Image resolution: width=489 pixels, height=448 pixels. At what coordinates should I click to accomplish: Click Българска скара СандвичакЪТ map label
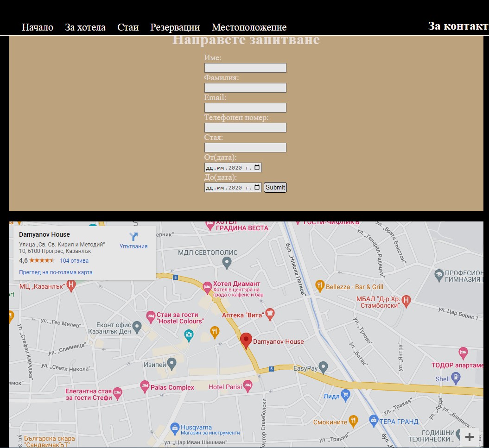pos(49,442)
